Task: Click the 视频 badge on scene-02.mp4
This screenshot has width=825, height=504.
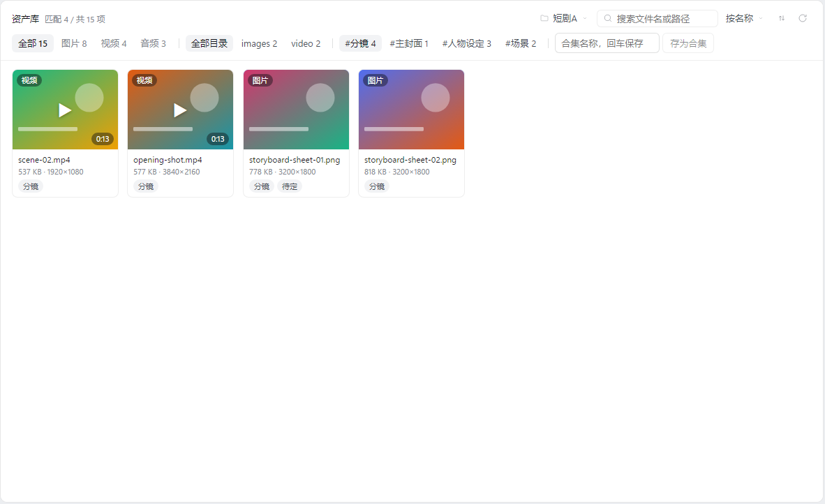Action: tap(29, 80)
